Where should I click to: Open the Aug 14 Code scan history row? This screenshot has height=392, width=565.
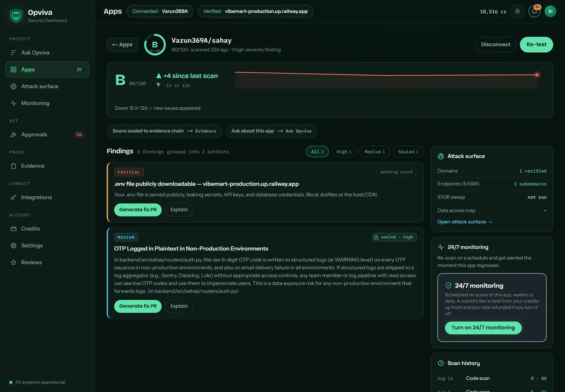coord(492,379)
